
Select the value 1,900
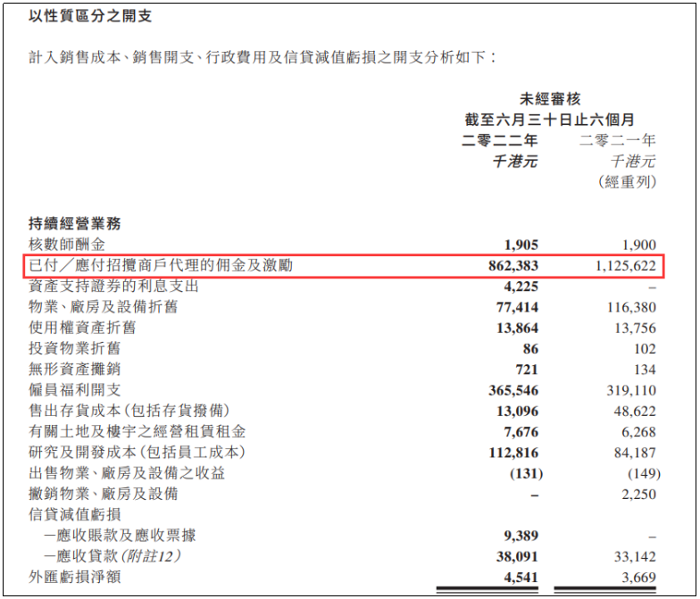[639, 245]
